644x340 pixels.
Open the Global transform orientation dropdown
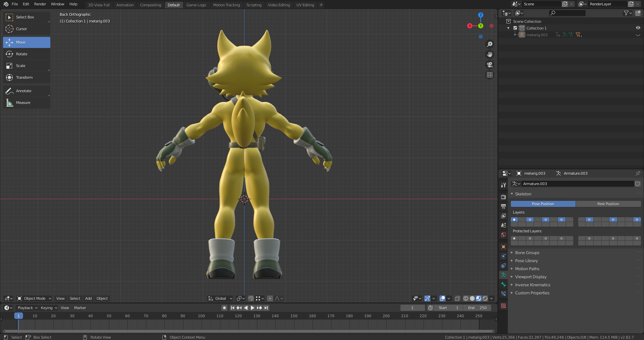pyautogui.click(x=220, y=298)
